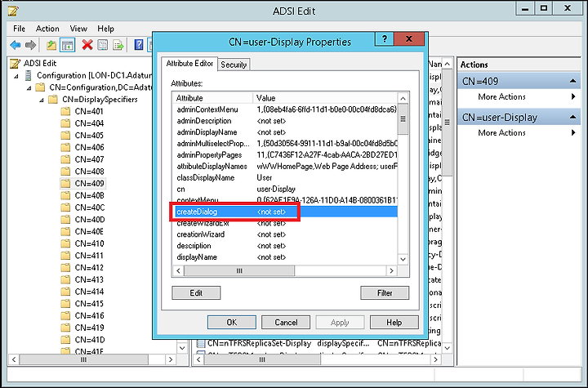Open the Action menu
Screen dimensions: 588x388
tap(47, 29)
